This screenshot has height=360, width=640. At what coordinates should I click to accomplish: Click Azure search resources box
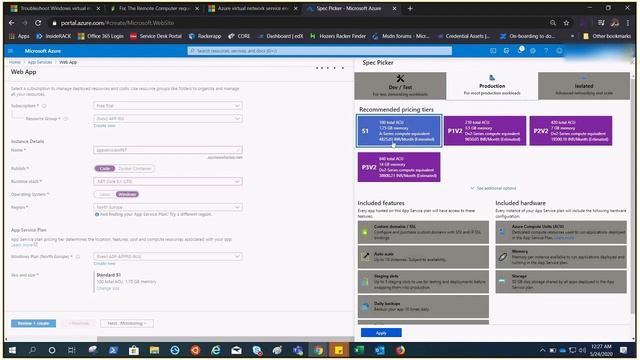pyautogui.click(x=320, y=51)
